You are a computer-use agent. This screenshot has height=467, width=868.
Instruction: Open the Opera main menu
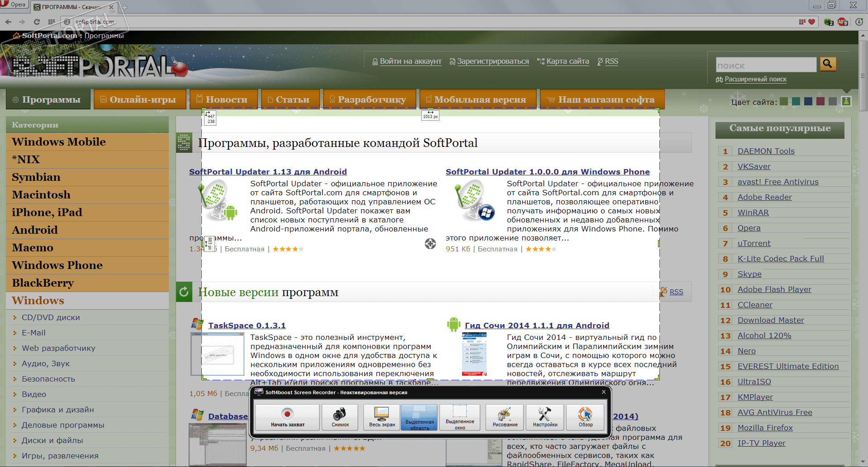pyautogui.click(x=14, y=5)
